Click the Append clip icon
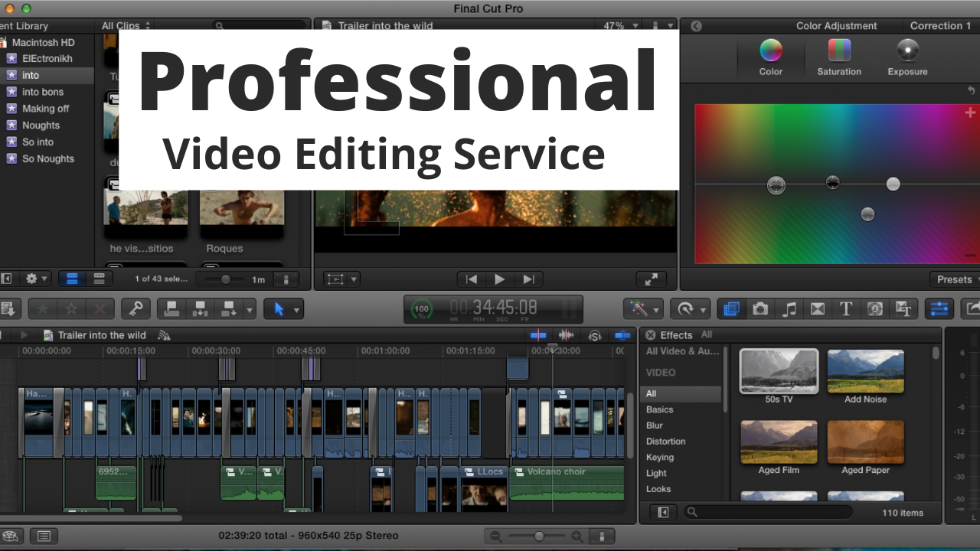The height and width of the screenshot is (551, 980). 228,309
